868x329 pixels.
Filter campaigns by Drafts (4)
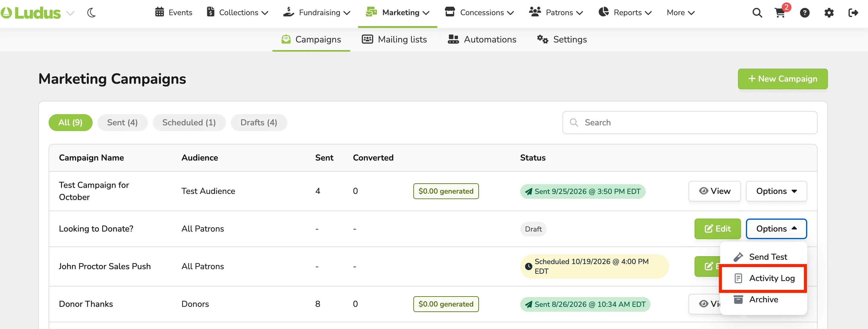pyautogui.click(x=259, y=123)
